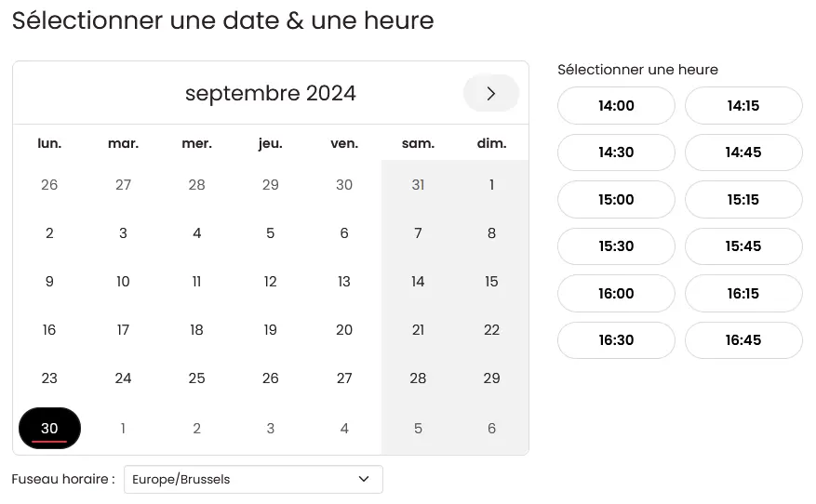The width and height of the screenshot is (816, 504).
Task: Open the Europe/Brussels timezone dropdown
Action: [253, 479]
